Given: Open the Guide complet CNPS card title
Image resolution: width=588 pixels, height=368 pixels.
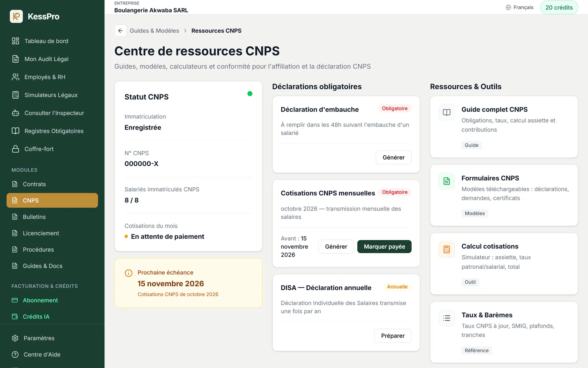Looking at the screenshot, I should coord(494,109).
